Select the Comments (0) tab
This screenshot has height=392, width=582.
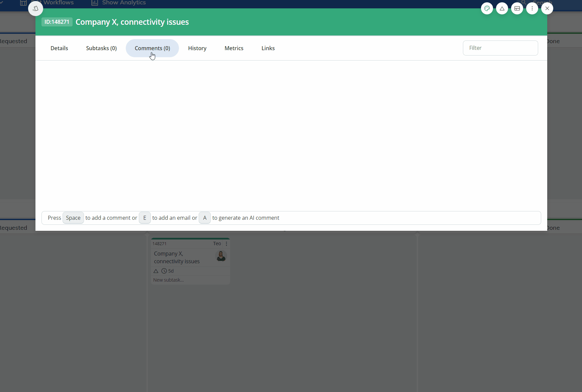click(152, 48)
